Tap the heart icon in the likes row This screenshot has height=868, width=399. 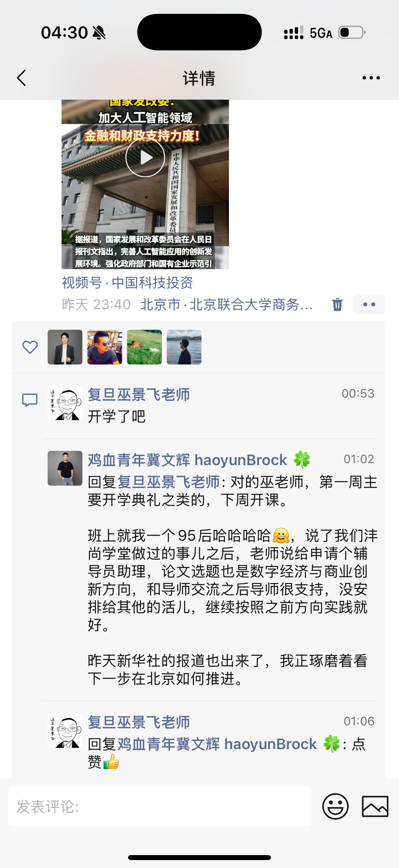[30, 347]
